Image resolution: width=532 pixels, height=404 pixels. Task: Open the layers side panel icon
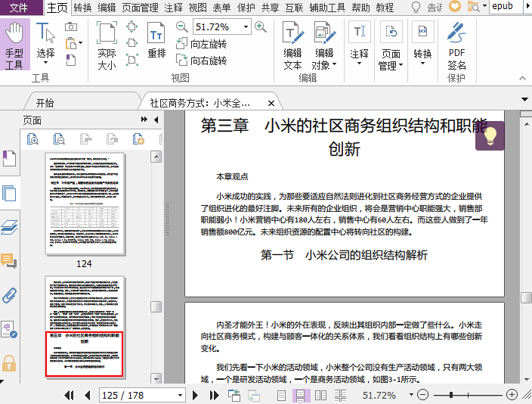point(9,227)
